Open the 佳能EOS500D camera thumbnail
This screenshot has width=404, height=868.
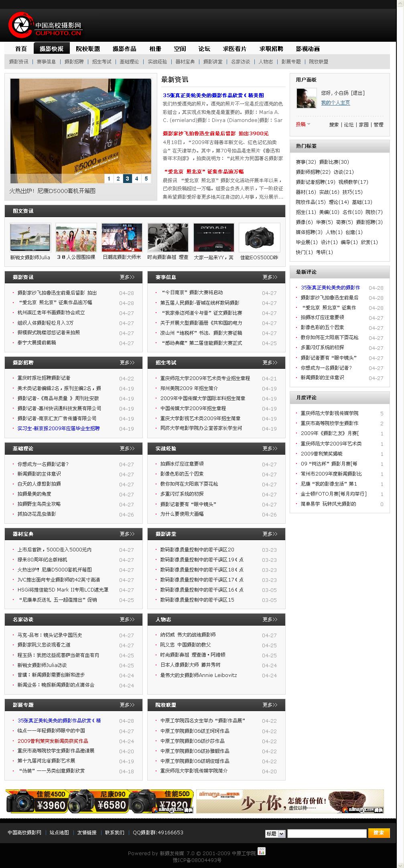click(259, 238)
